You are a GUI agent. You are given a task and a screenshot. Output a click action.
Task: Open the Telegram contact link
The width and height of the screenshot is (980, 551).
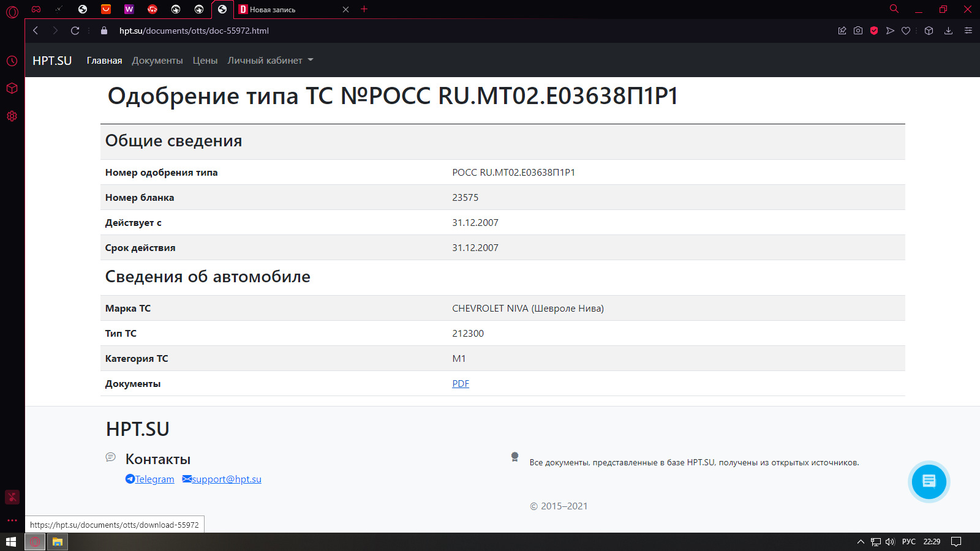(150, 479)
